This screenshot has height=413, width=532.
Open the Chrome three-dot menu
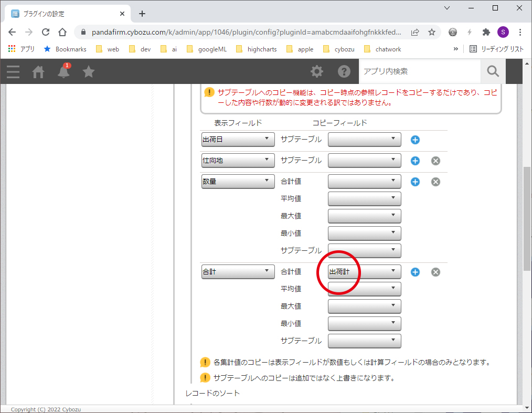coord(520,32)
